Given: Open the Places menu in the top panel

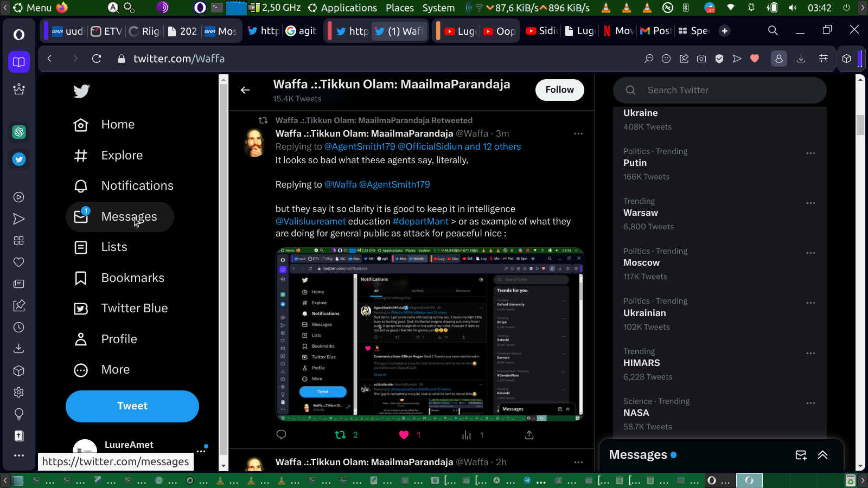Looking at the screenshot, I should coord(400,8).
